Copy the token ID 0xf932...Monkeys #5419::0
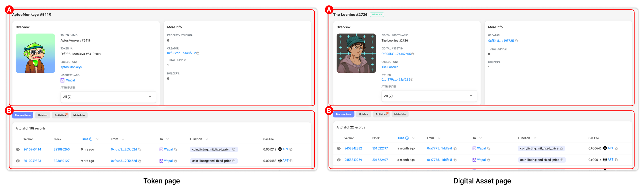The height and width of the screenshot is (190, 644). click(100, 54)
